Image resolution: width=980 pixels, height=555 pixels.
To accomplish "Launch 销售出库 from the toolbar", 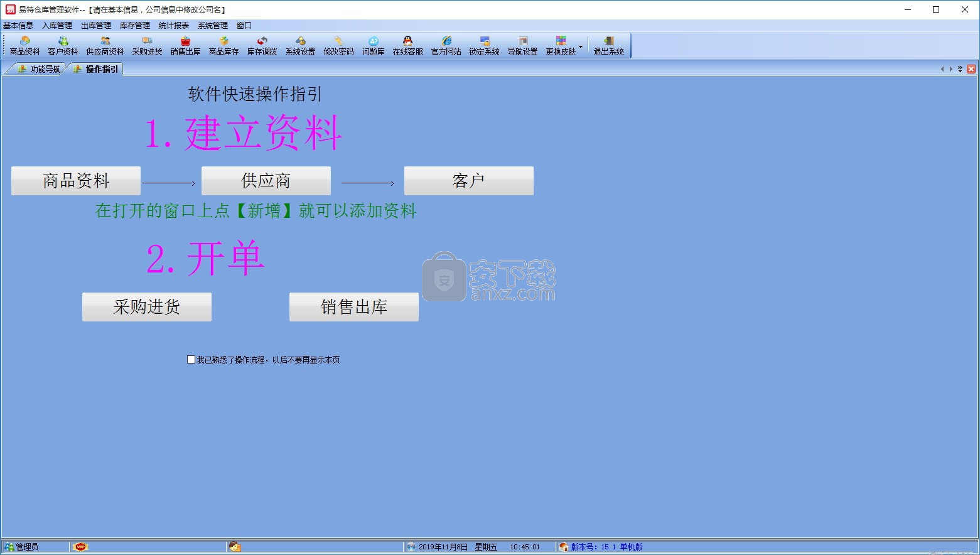I will [186, 46].
